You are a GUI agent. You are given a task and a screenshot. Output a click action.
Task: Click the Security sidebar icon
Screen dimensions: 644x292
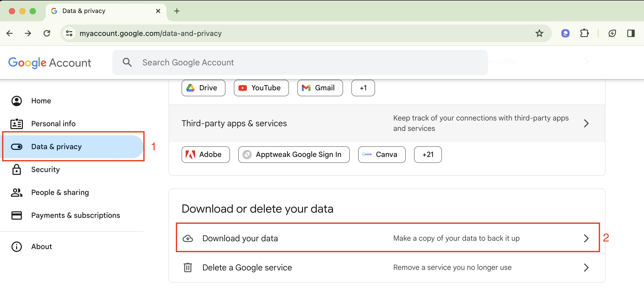click(16, 169)
